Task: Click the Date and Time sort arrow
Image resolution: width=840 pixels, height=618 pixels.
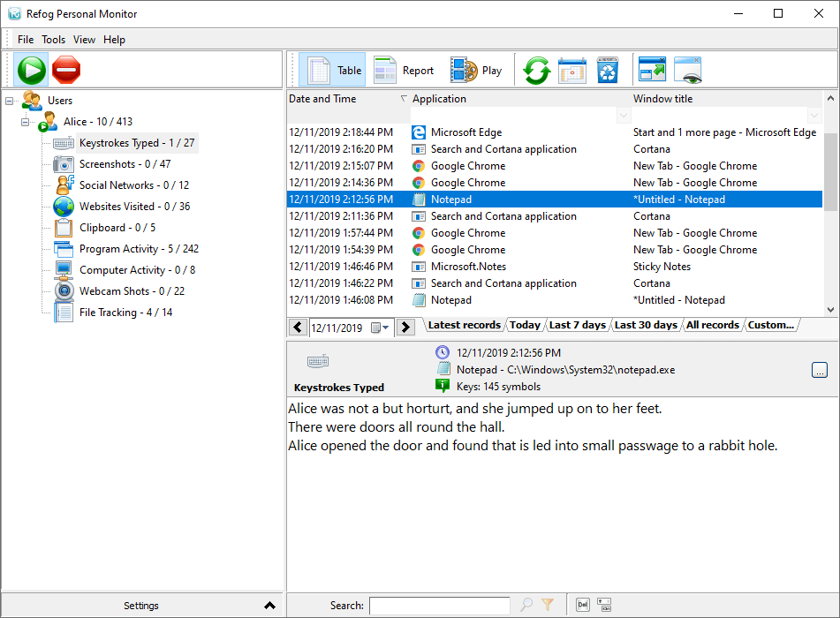Action: pos(404,99)
